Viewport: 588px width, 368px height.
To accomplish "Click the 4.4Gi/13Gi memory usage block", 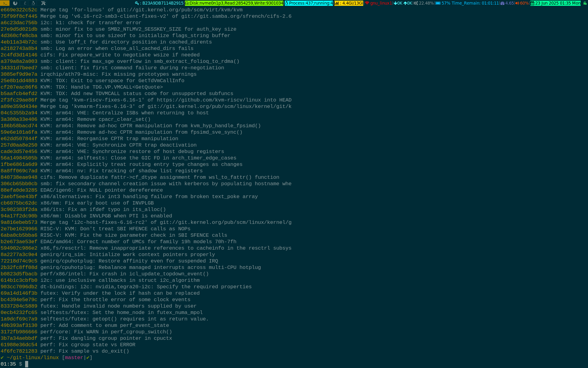I will (x=349, y=3).
